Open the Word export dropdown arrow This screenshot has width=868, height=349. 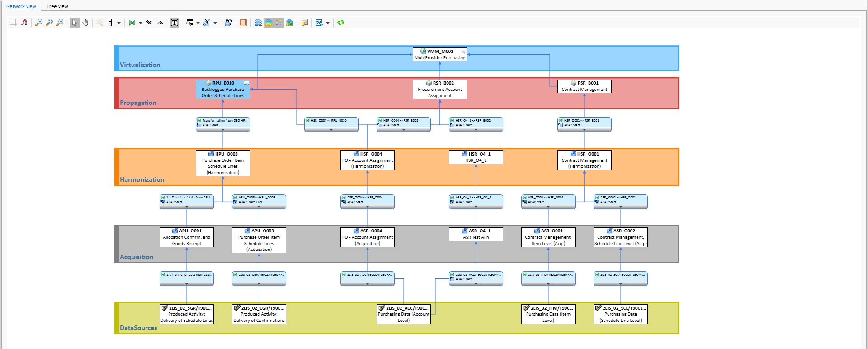[328, 23]
